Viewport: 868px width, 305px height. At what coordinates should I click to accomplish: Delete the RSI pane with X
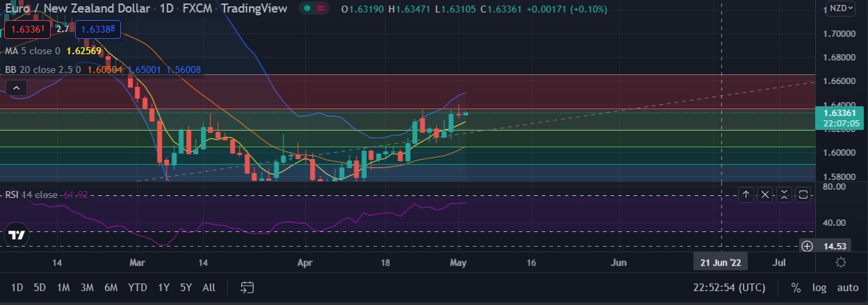point(765,195)
